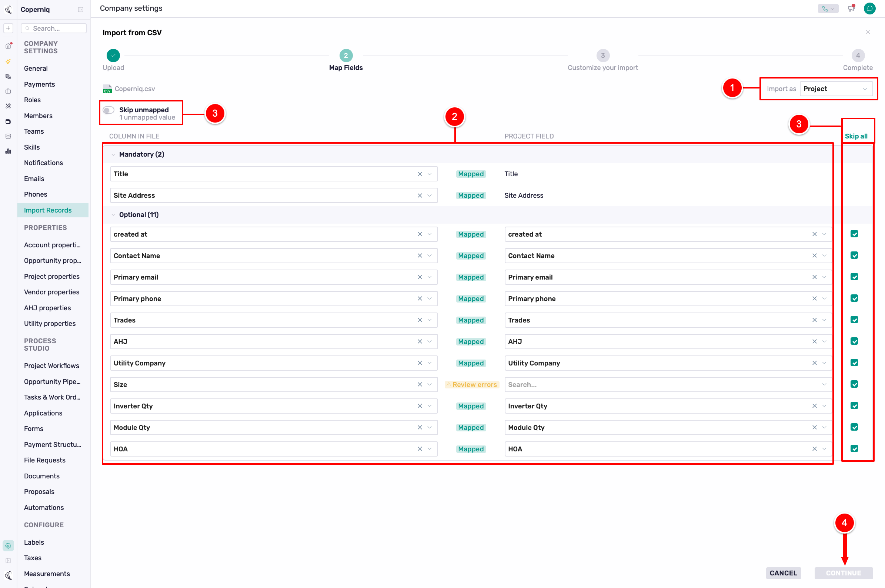Screen dimensions: 885x588
Task: Collapse sidebar using the panel icon beside Coperniq
Action: click(81, 10)
